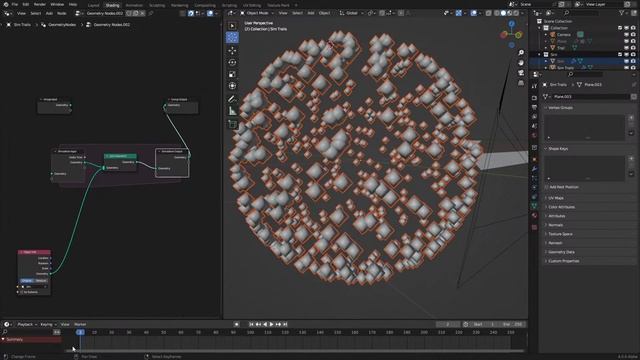Viewport: 640px width, 360px height.
Task: Switch to the Animation workspace tab
Action: tap(134, 5)
